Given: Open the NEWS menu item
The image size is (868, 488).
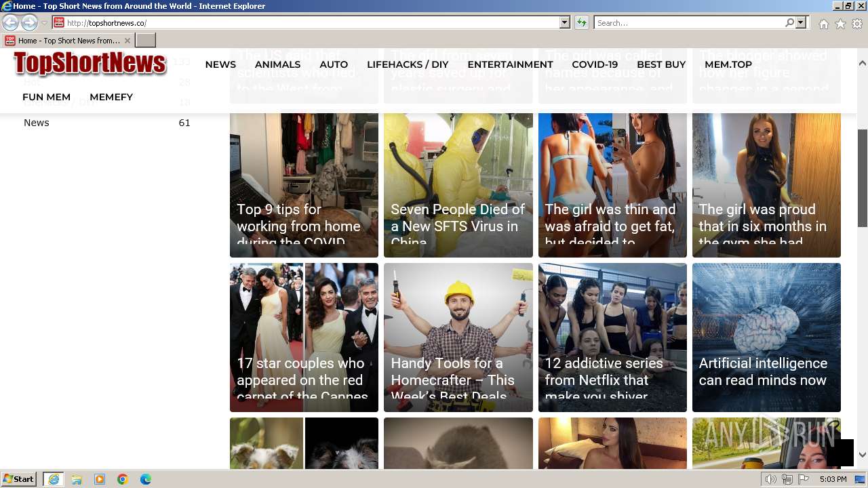Looking at the screenshot, I should point(220,64).
